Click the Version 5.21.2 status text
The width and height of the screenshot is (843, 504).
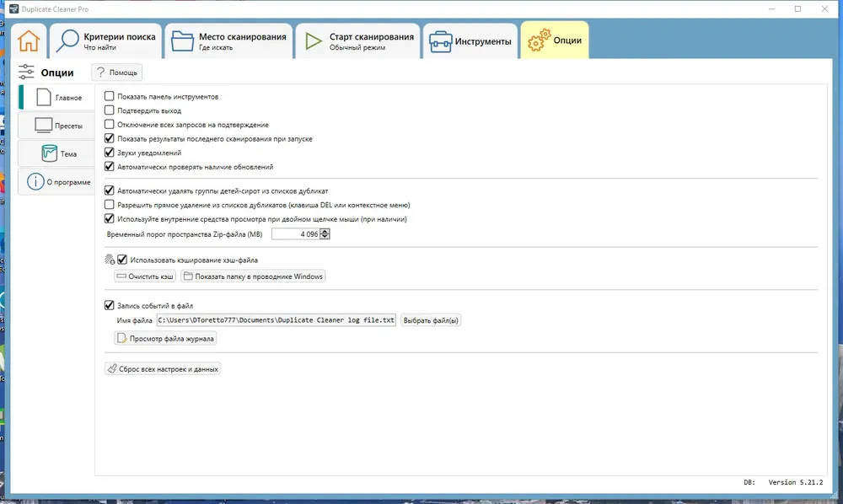pyautogui.click(x=795, y=482)
